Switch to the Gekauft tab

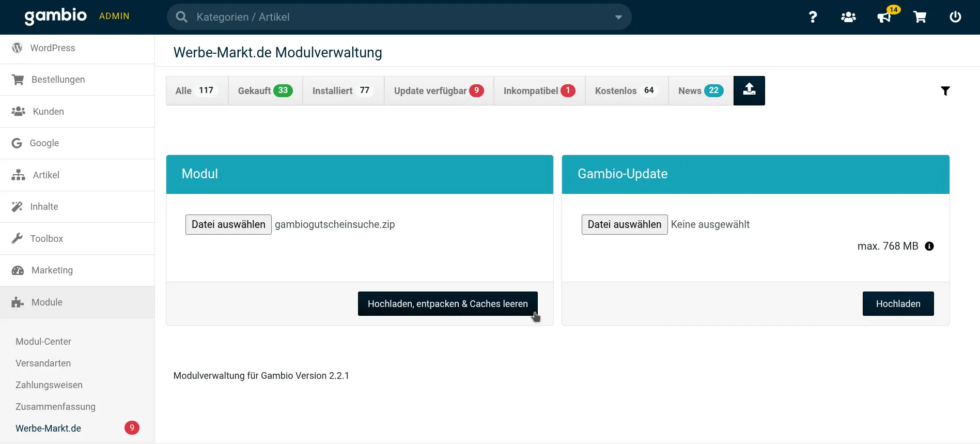click(x=266, y=90)
